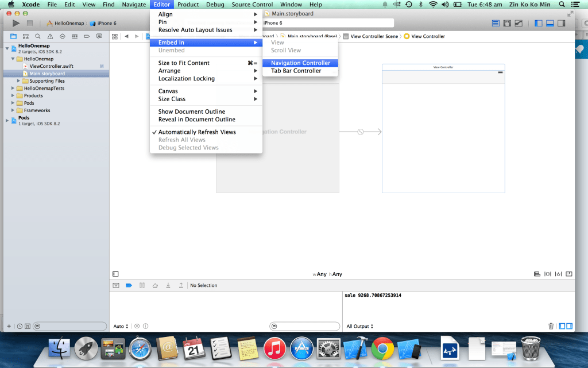Click the Stop button next to Run

pyautogui.click(x=29, y=23)
